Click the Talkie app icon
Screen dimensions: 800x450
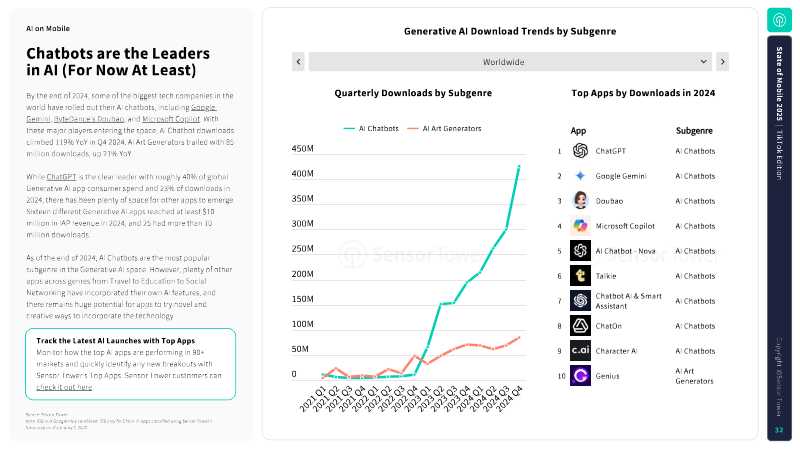tap(580, 276)
